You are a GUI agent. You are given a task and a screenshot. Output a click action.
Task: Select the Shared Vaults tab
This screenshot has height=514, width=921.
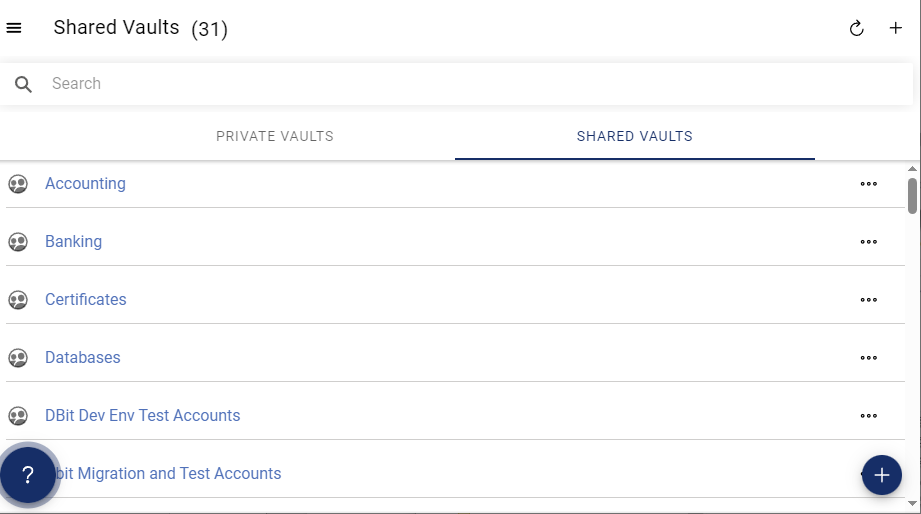click(x=634, y=136)
